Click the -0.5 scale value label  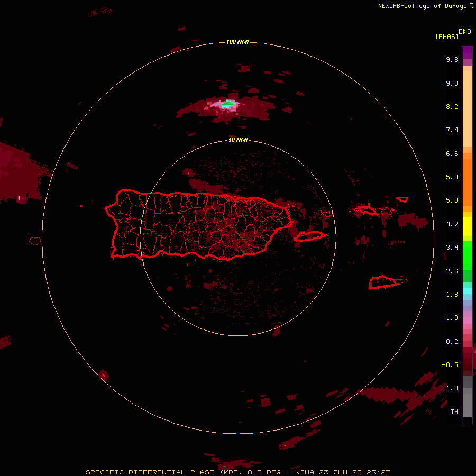coord(450,365)
